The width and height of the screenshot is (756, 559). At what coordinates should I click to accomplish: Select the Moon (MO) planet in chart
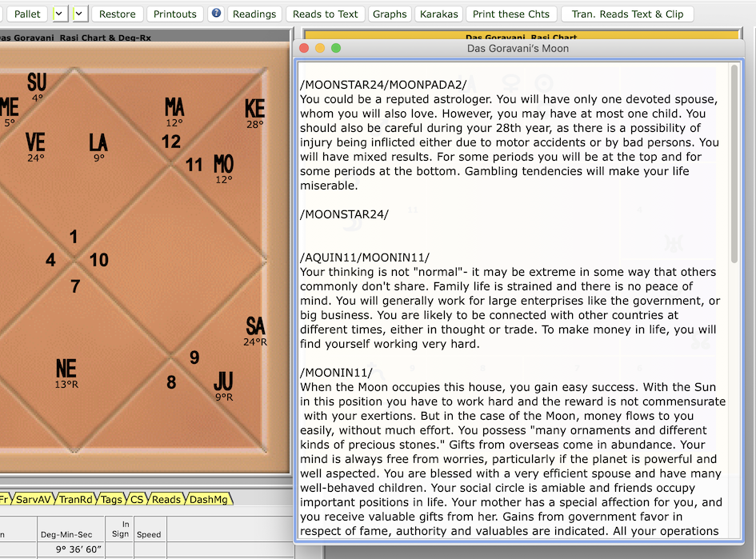(x=224, y=165)
